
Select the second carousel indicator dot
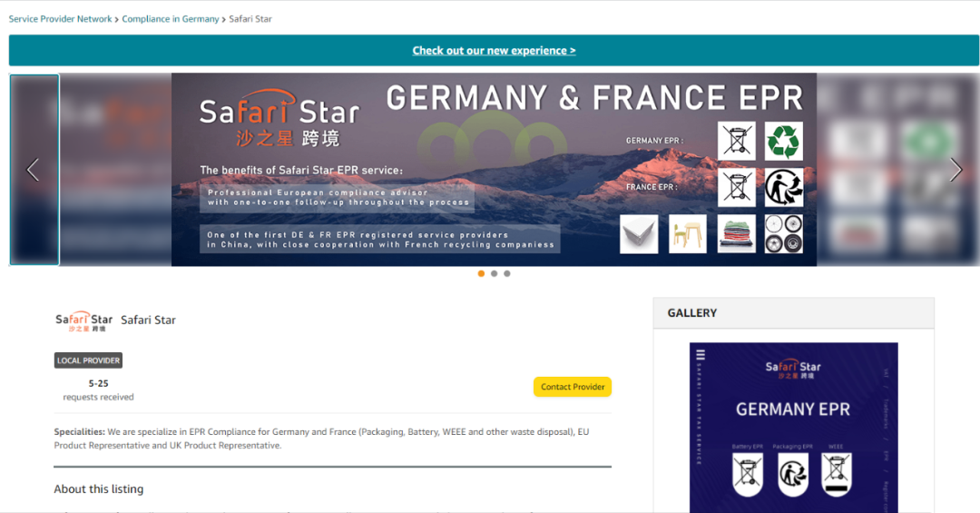pos(494,273)
